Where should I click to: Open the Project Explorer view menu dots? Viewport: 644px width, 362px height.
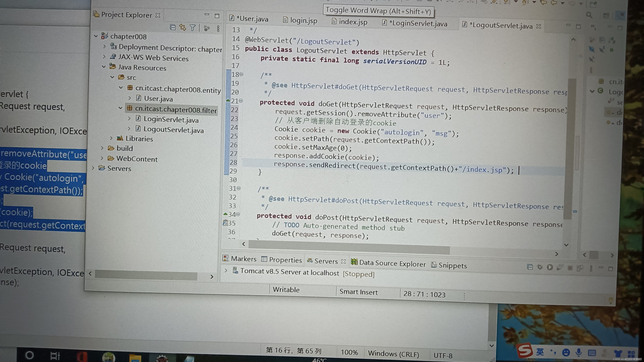tap(218, 29)
